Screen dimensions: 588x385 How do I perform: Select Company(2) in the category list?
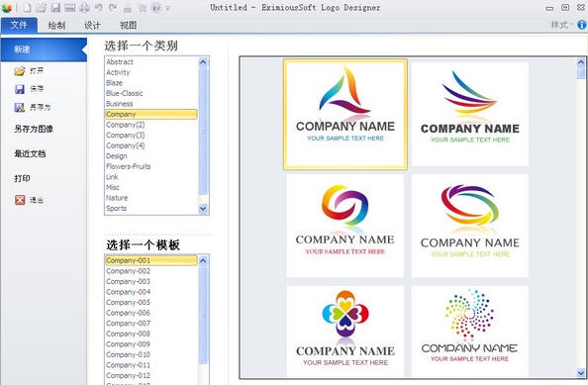click(x=151, y=125)
